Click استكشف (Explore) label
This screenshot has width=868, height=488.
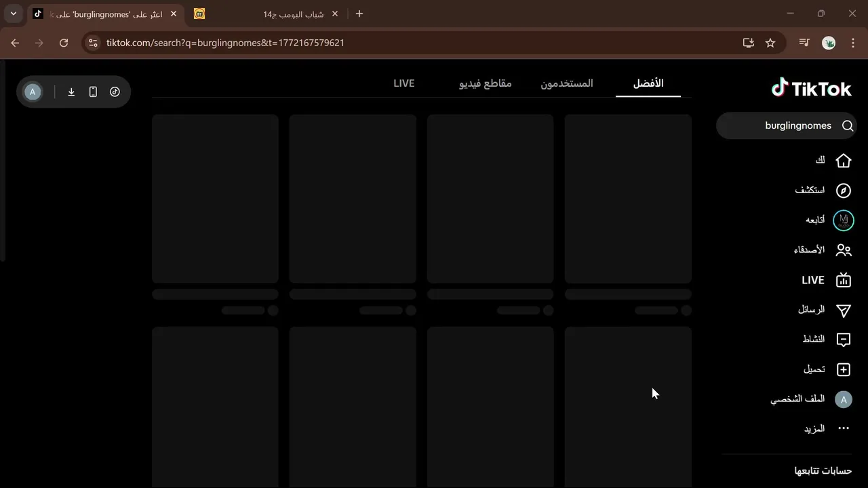click(810, 190)
